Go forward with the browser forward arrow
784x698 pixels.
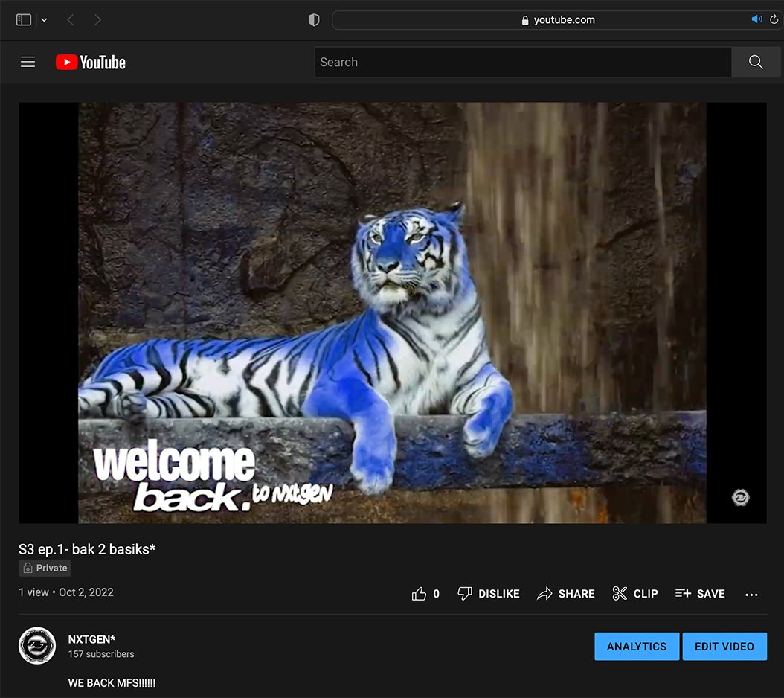[x=97, y=19]
